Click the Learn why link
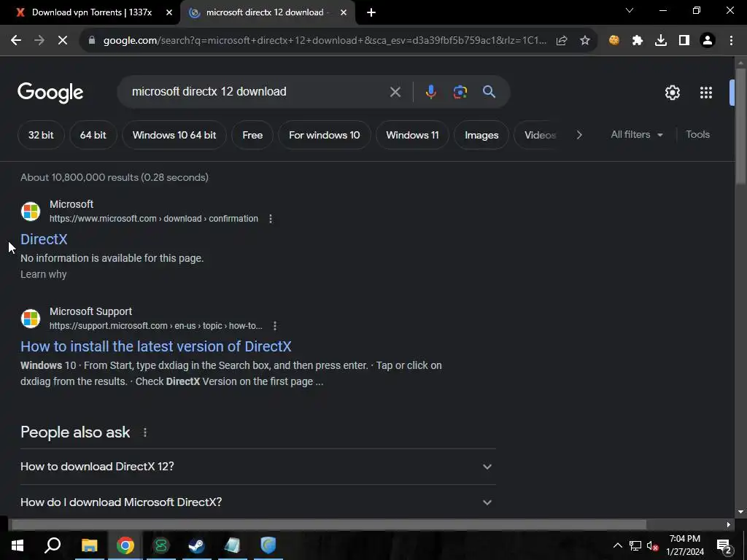The height and width of the screenshot is (560, 747). [x=43, y=274]
